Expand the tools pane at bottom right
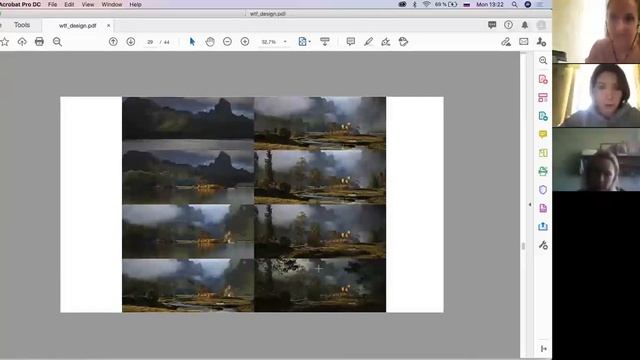 [x=543, y=349]
